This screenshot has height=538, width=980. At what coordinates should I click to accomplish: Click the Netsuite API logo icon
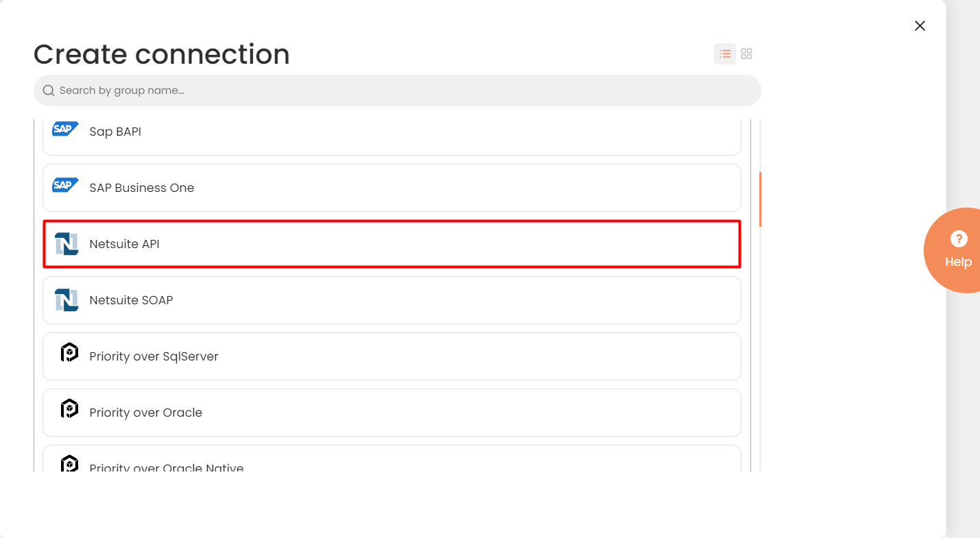click(66, 244)
